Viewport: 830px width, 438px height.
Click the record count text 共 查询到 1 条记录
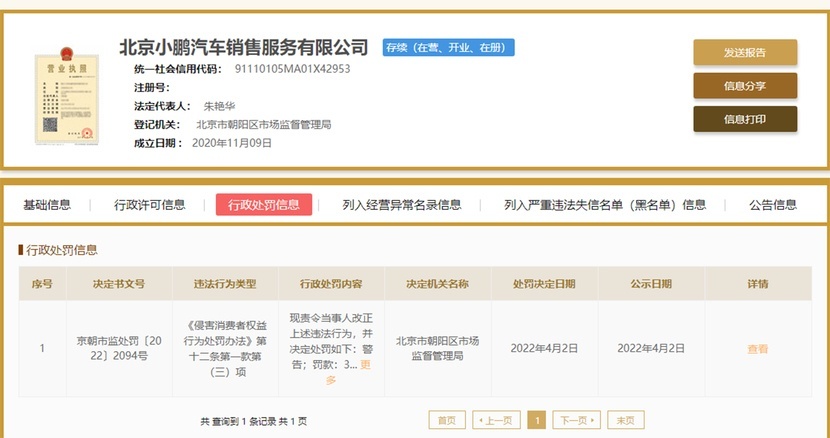click(238, 422)
